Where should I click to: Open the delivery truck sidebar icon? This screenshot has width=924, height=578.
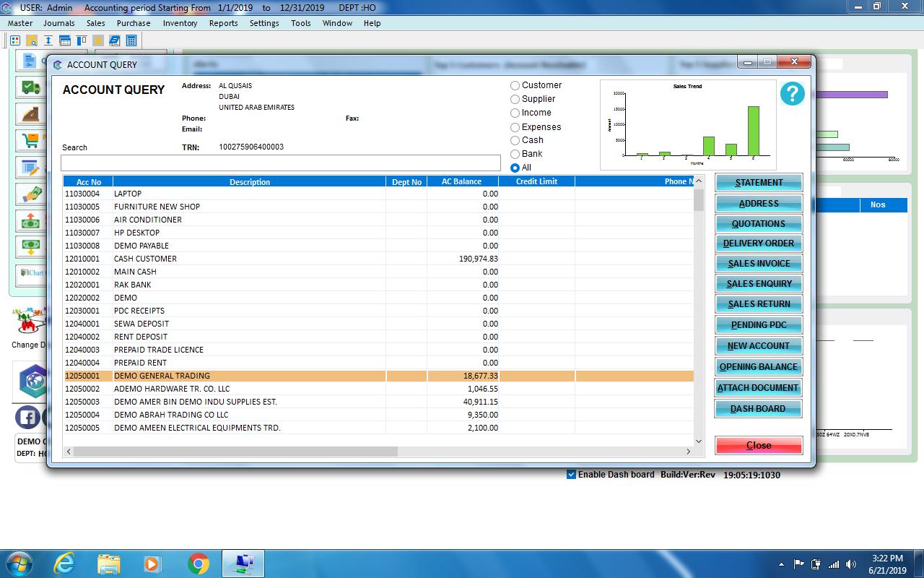[30, 87]
